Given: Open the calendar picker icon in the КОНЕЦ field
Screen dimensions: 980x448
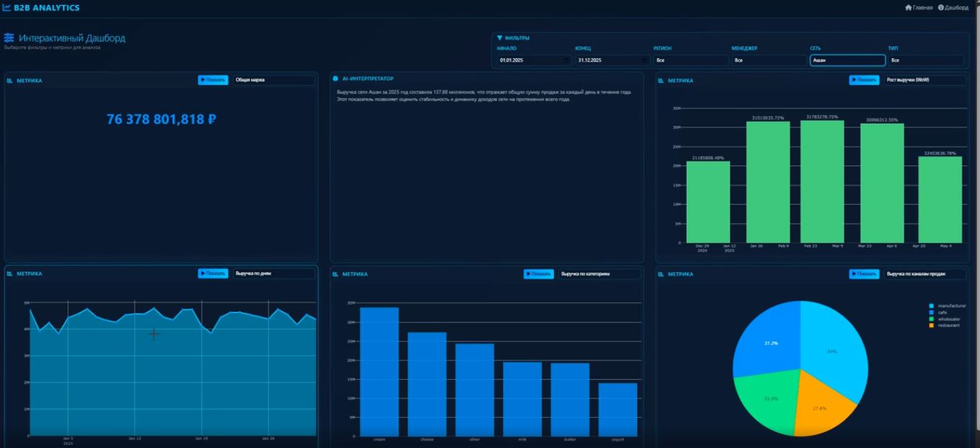Looking at the screenshot, I should coord(644,60).
